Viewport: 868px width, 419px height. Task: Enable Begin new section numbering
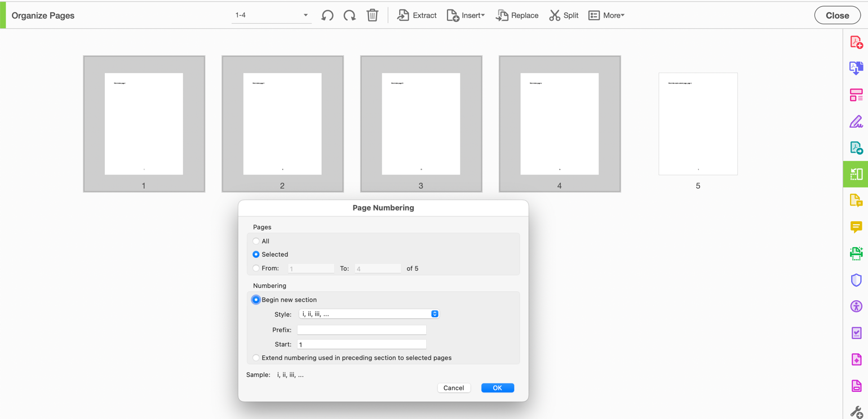pos(256,299)
